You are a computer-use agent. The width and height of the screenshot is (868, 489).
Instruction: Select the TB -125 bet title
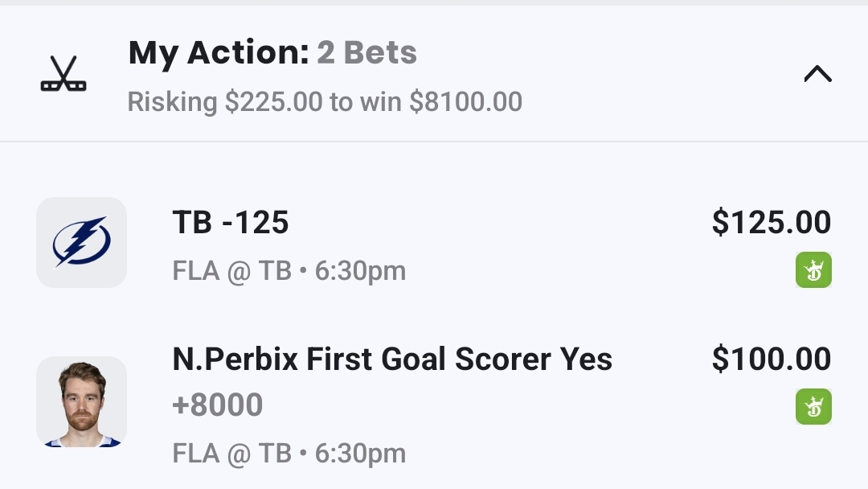coord(231,223)
